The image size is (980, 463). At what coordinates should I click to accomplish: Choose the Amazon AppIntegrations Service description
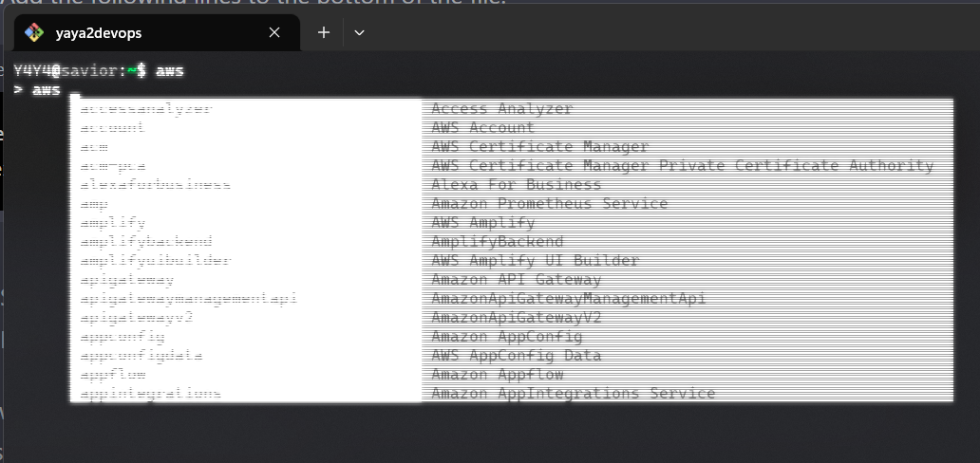[x=574, y=394]
